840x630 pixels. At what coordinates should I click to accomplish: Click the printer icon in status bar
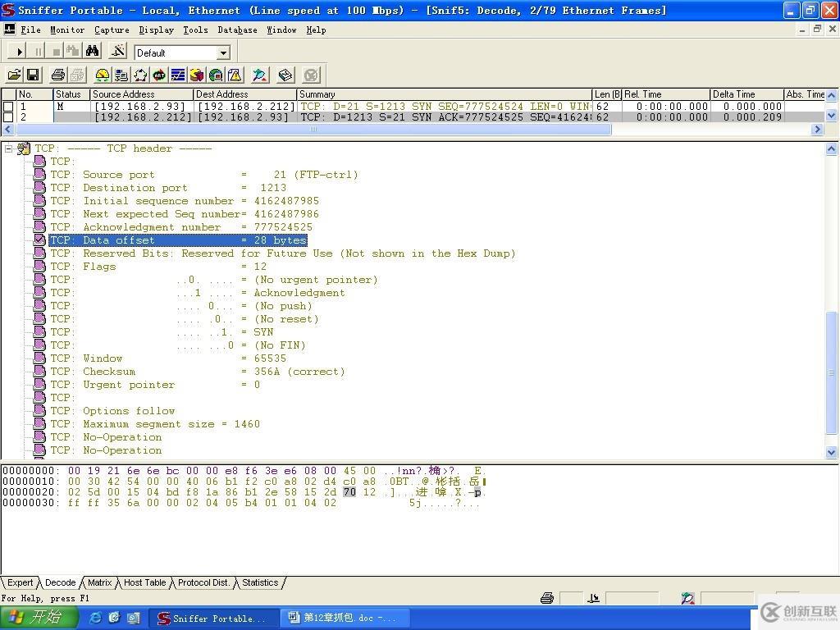(x=547, y=598)
